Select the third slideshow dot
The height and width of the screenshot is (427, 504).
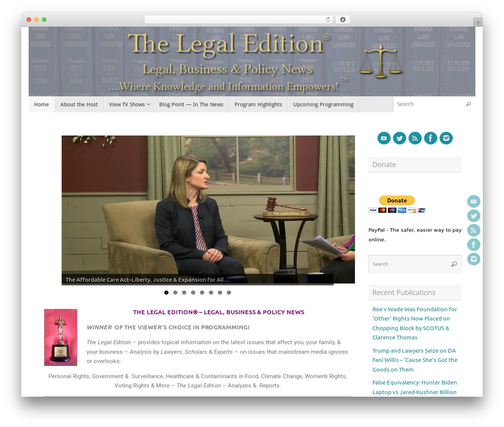[x=184, y=293]
